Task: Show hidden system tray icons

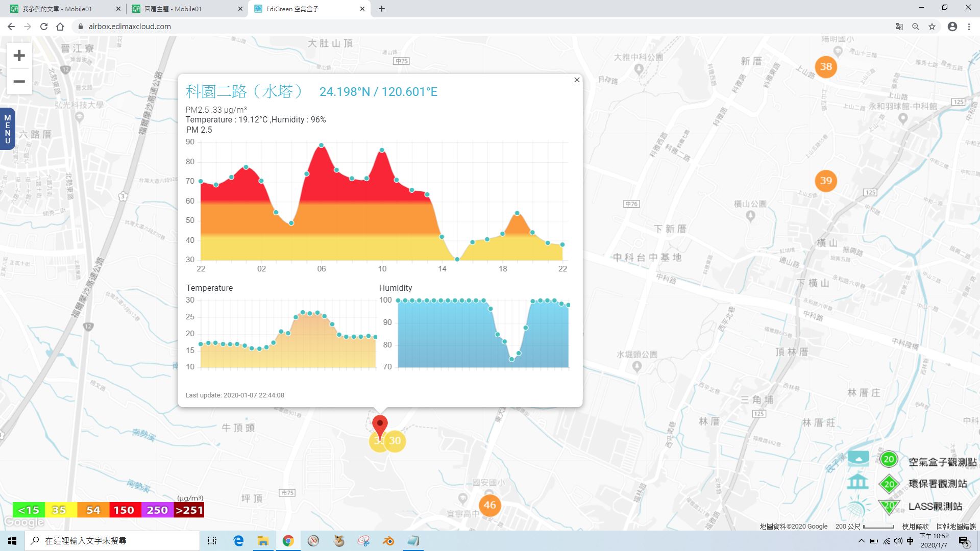Action: point(862,541)
